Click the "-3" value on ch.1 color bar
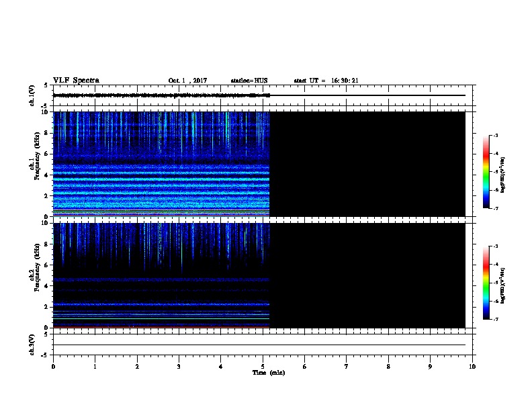Image resolution: width=532 pixels, height=411 pixels. (x=495, y=136)
